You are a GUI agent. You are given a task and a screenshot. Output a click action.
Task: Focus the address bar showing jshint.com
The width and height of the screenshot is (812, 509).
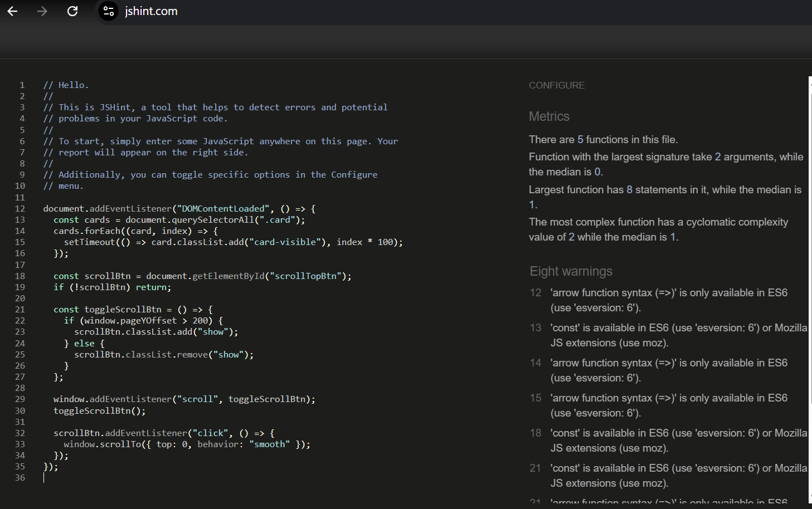coord(151,11)
